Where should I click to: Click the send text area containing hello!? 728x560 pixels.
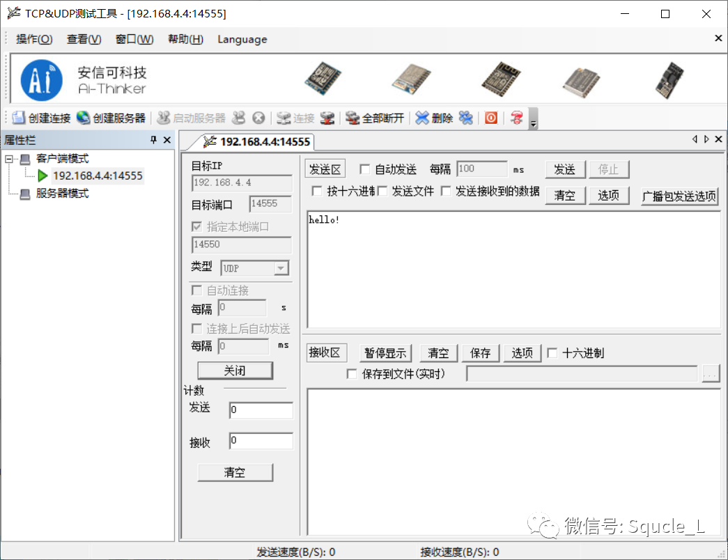[514, 270]
